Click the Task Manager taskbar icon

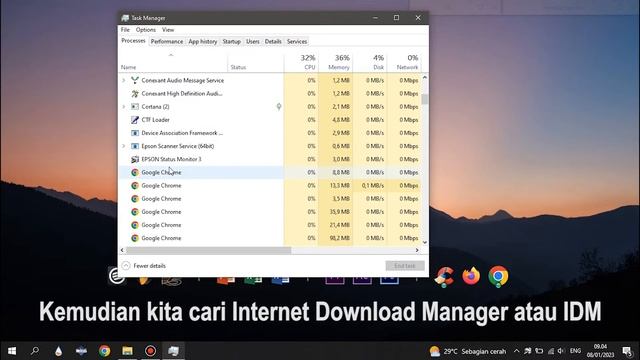coord(173,351)
